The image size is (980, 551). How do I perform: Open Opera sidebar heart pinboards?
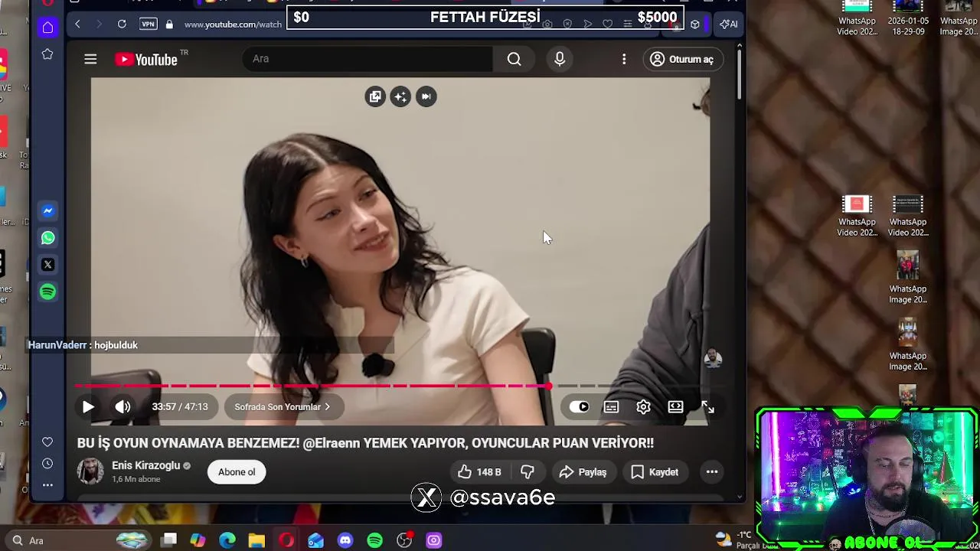click(47, 442)
